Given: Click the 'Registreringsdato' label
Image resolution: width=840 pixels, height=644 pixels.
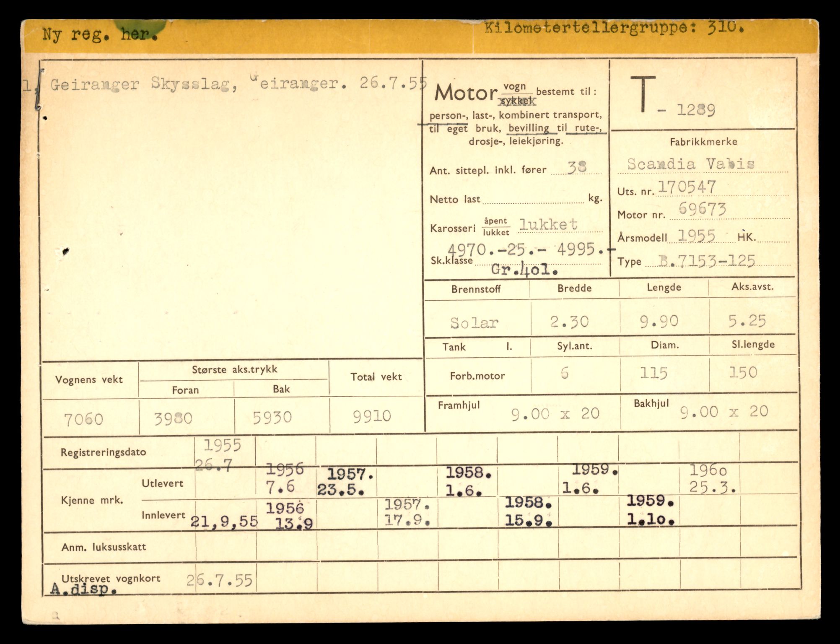Looking at the screenshot, I should pyautogui.click(x=104, y=452).
